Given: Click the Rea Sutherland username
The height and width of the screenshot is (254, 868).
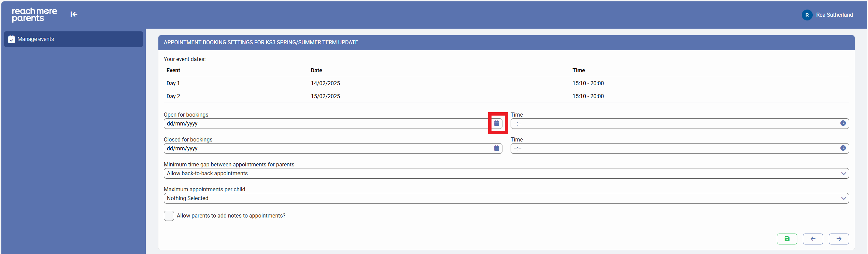Looking at the screenshot, I should pyautogui.click(x=834, y=15).
